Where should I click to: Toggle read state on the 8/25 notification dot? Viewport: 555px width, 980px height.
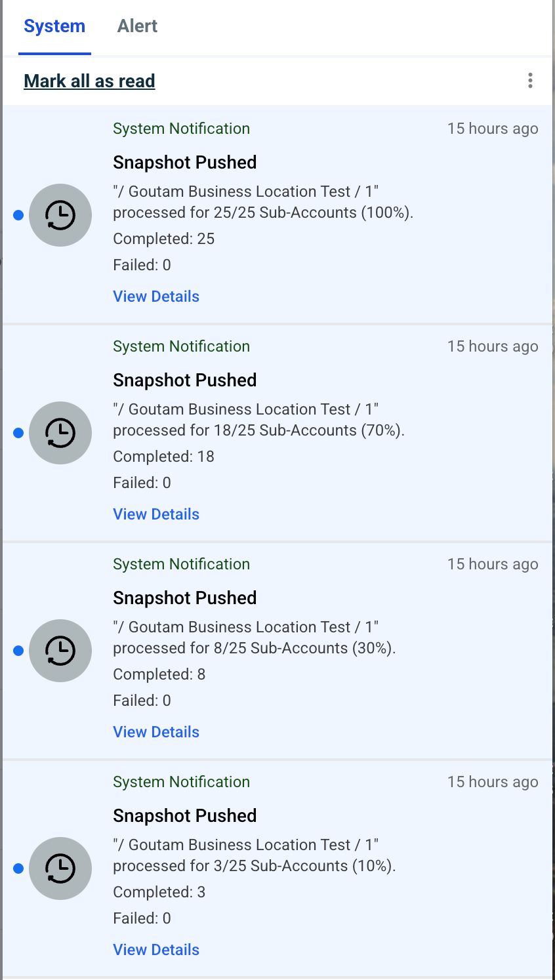(18, 651)
